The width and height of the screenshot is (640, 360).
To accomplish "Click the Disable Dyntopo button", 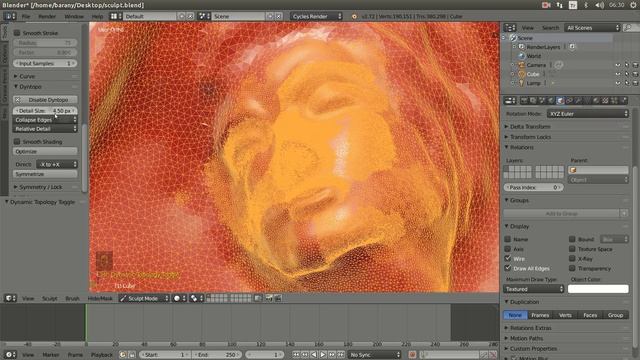I will coord(45,100).
